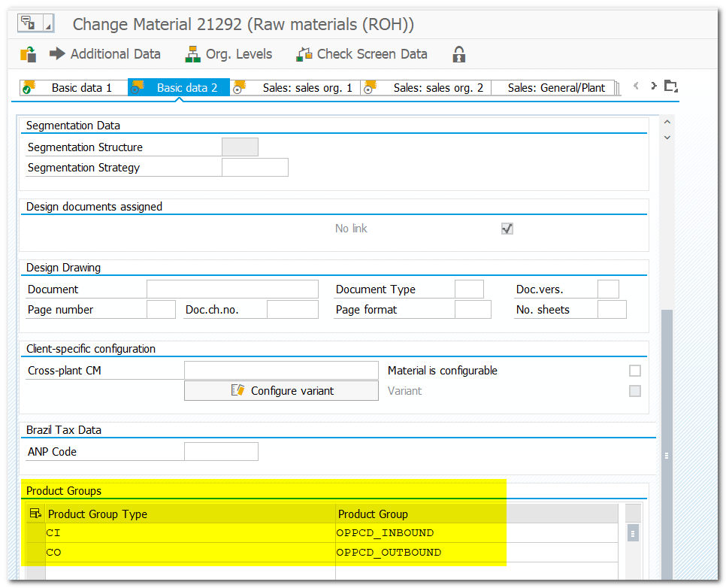Open the Sales: General/Plant tab
Screen dimensions: 726x588
556,87
